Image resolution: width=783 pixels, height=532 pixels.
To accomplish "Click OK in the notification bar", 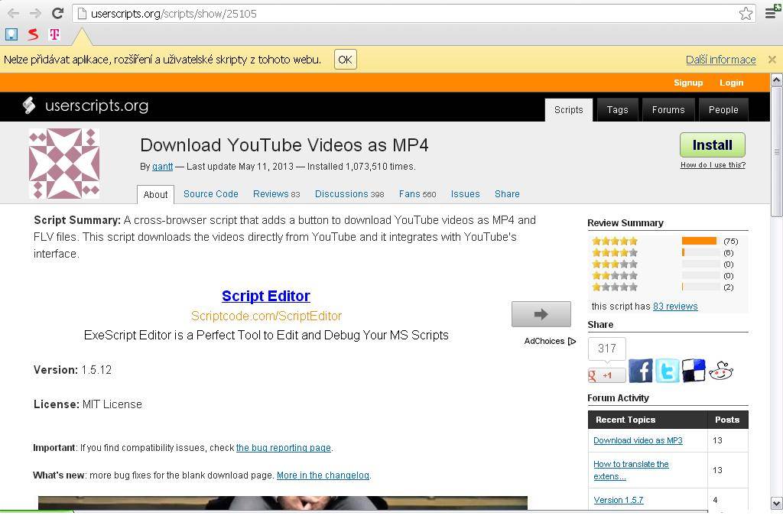I will (x=345, y=60).
